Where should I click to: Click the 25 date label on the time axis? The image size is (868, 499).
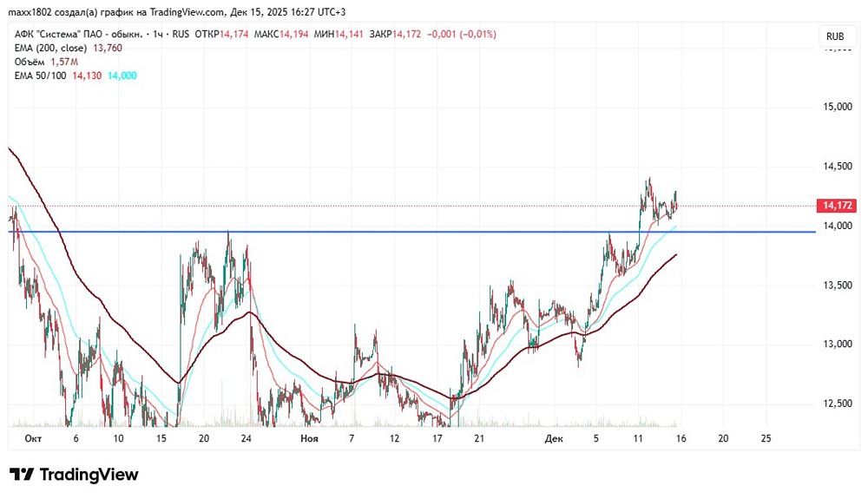766,439
